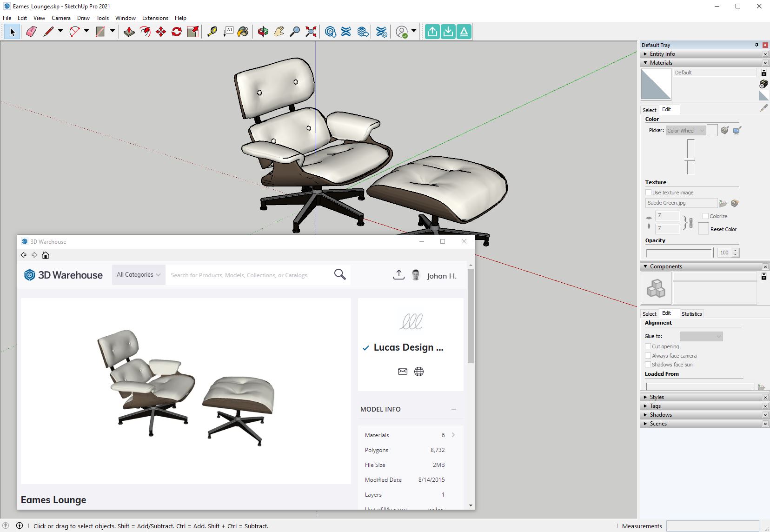Activate the Push/Pull tool

129,32
